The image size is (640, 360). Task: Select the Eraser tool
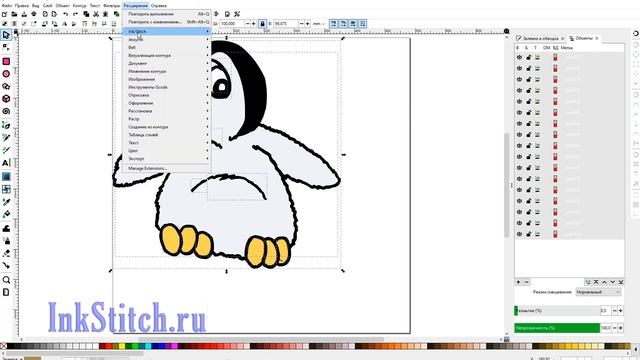6,253
